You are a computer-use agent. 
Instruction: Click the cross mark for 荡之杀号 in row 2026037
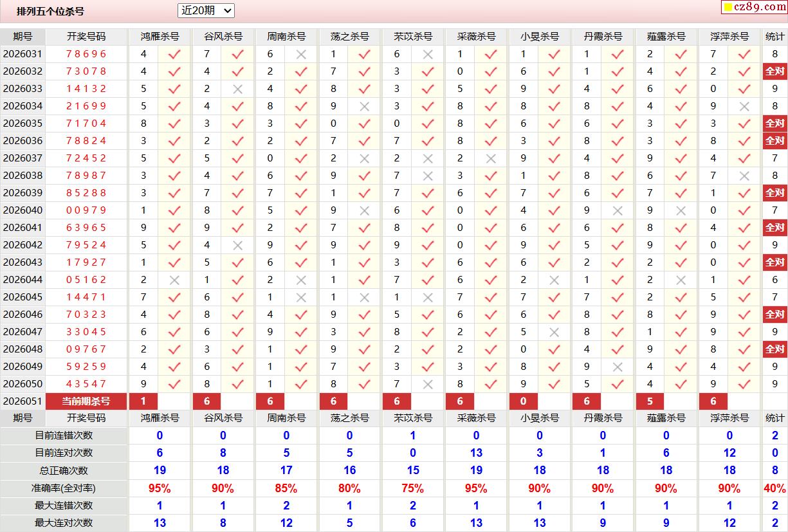click(x=365, y=159)
